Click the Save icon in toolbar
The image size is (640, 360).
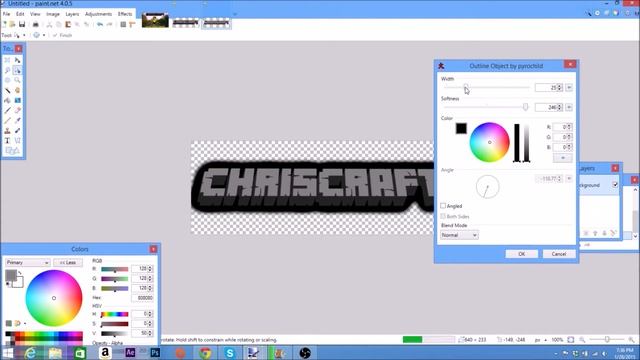click(22, 24)
